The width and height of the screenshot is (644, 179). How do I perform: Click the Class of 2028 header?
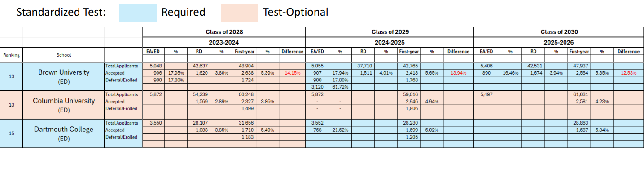coord(224,32)
